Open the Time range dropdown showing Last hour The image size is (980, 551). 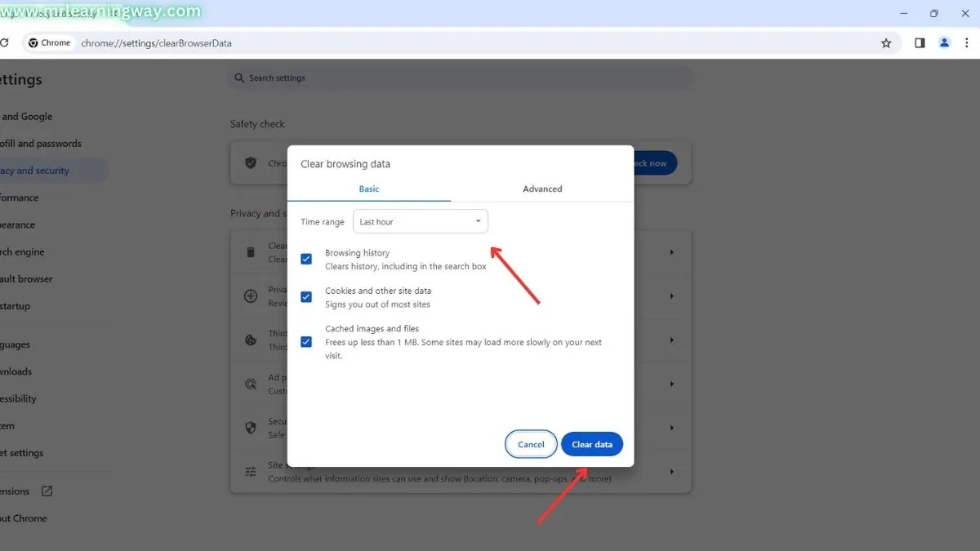click(x=421, y=222)
